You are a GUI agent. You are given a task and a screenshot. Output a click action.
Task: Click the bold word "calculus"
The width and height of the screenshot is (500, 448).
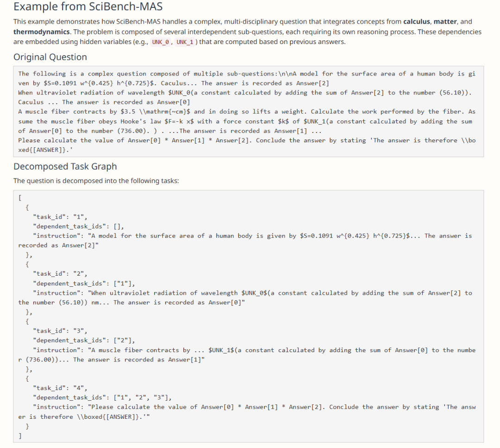tap(417, 22)
